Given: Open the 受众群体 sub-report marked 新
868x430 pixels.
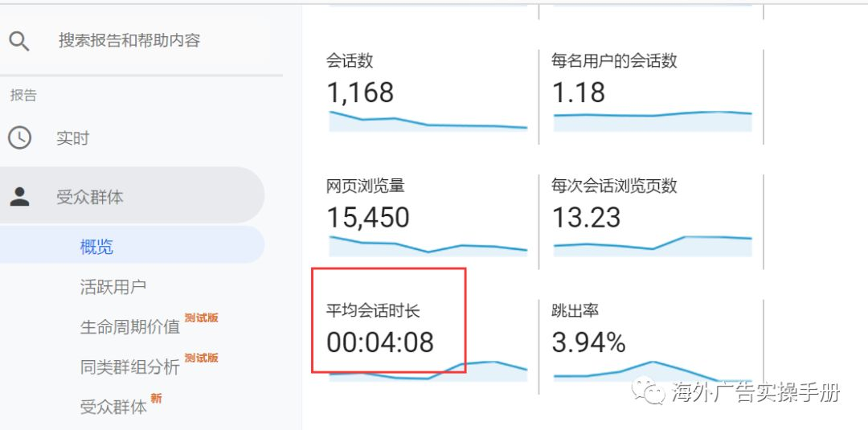Looking at the screenshot, I should 113,407.
